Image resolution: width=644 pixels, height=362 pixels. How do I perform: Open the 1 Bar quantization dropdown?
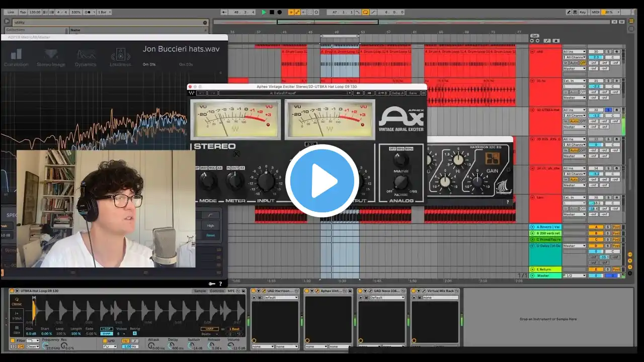coord(104,12)
